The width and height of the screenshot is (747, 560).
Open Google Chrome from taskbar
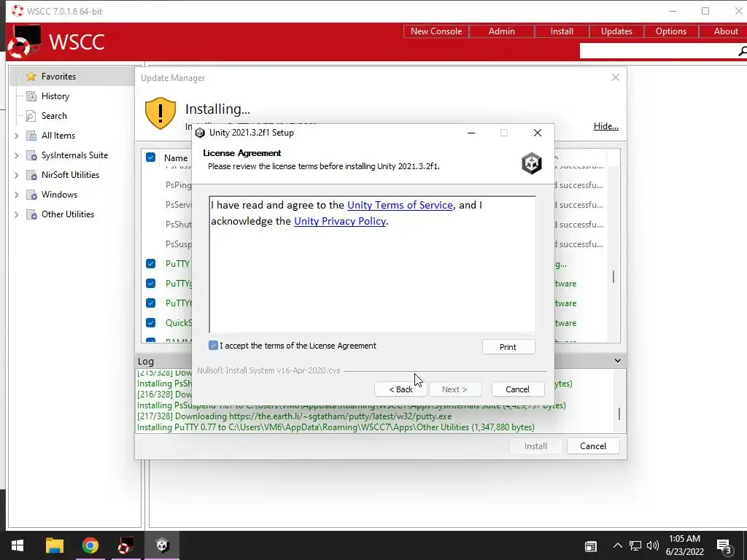click(x=90, y=545)
